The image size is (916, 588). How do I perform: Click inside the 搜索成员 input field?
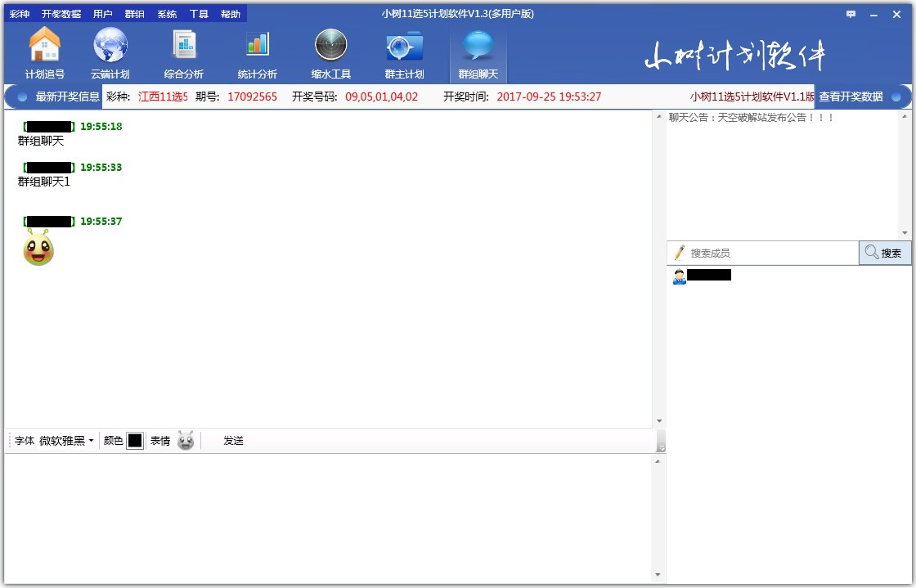761,253
